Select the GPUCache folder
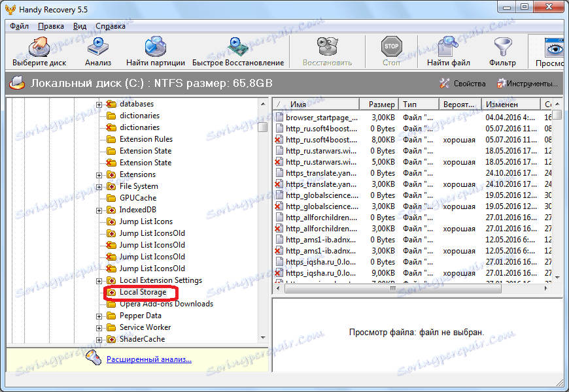The width and height of the screenshot is (569, 392). pyautogui.click(x=138, y=198)
